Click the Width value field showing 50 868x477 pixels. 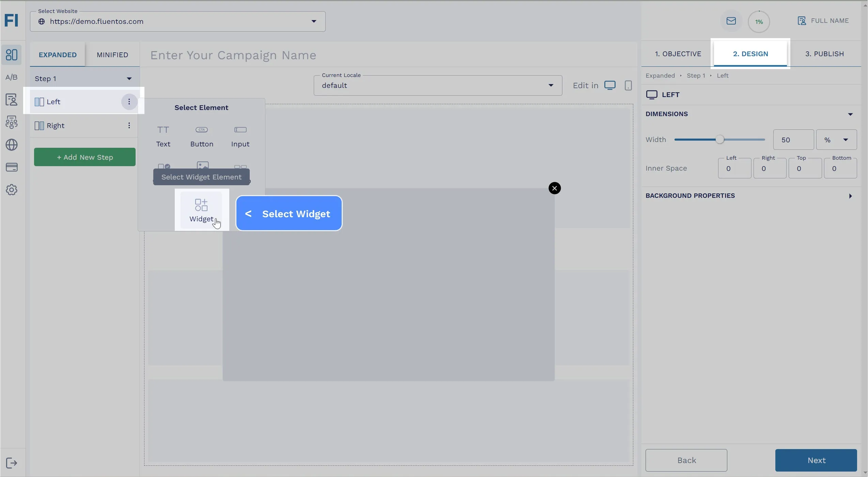(793, 140)
